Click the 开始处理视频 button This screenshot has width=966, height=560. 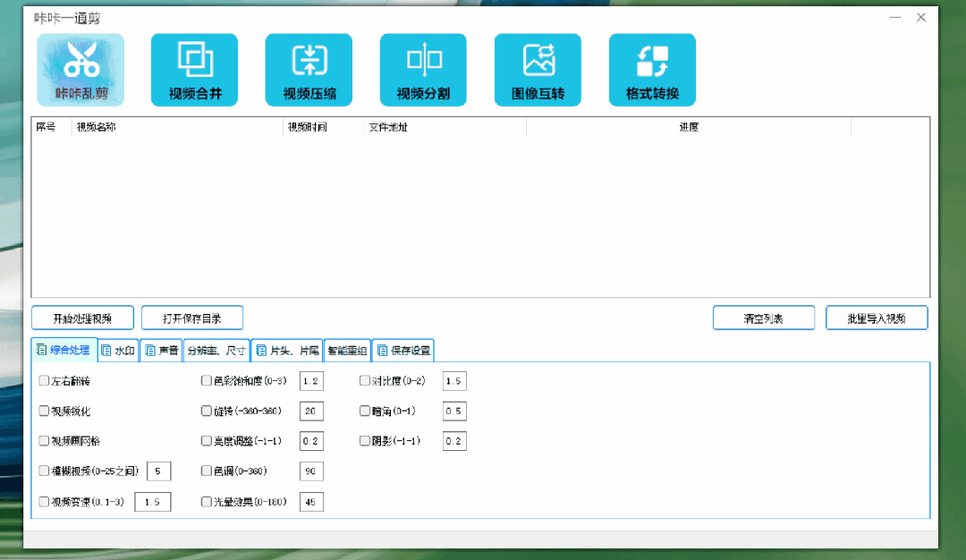pyautogui.click(x=82, y=318)
